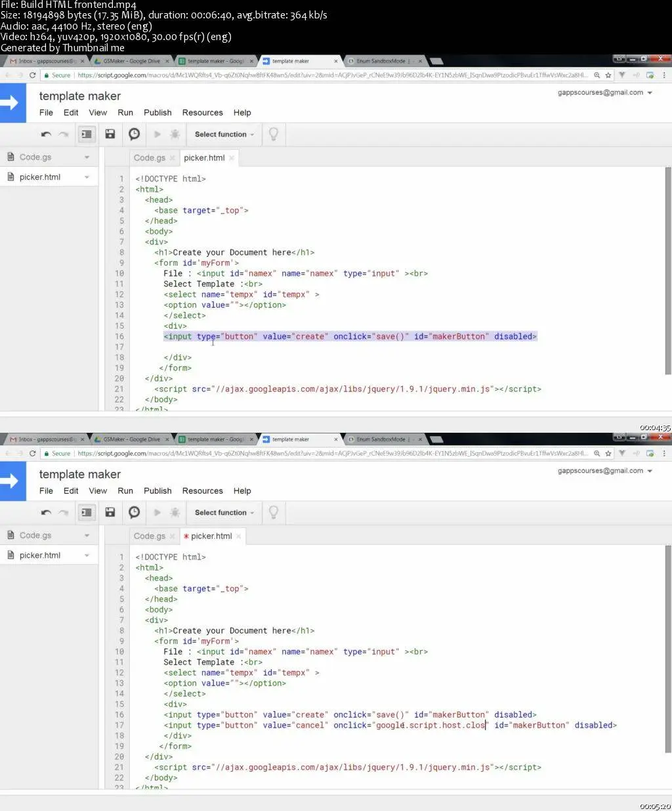Open gappscourses@gmail.com account dropdown, 00:04:35 frame
This screenshot has width=672, height=811.
605,93
